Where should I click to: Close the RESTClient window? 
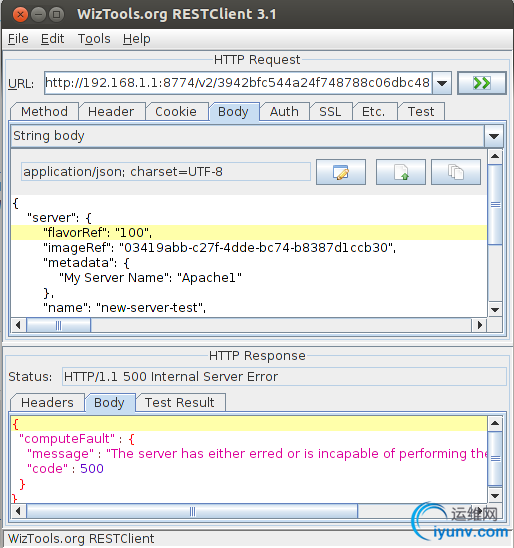click(x=20, y=15)
